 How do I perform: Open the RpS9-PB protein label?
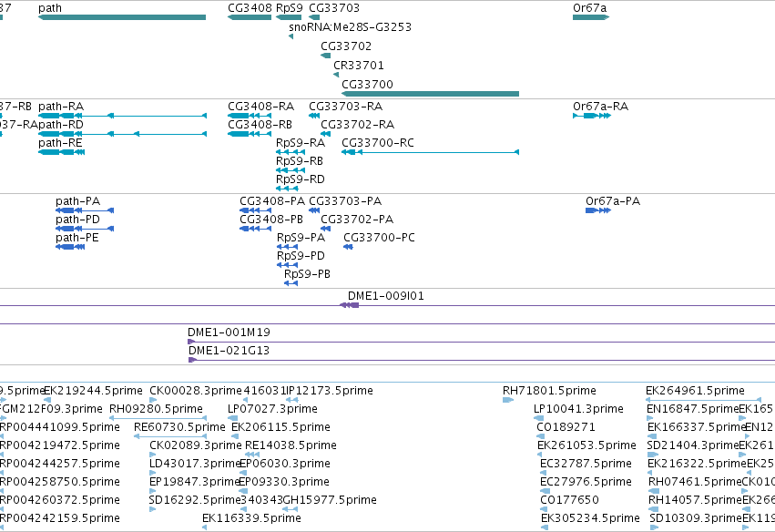click(x=307, y=274)
